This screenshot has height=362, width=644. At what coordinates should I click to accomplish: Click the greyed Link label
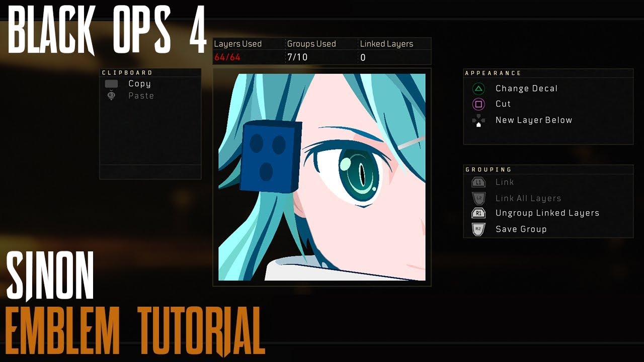click(x=504, y=182)
